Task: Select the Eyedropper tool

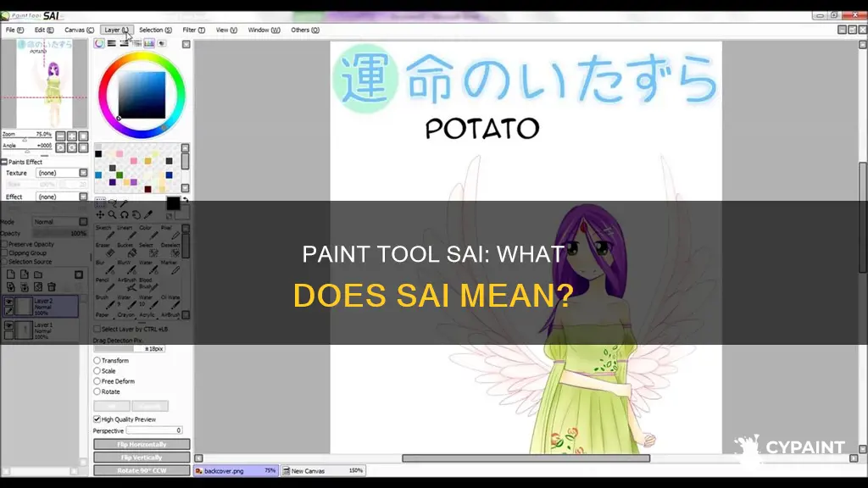Action: [148, 214]
